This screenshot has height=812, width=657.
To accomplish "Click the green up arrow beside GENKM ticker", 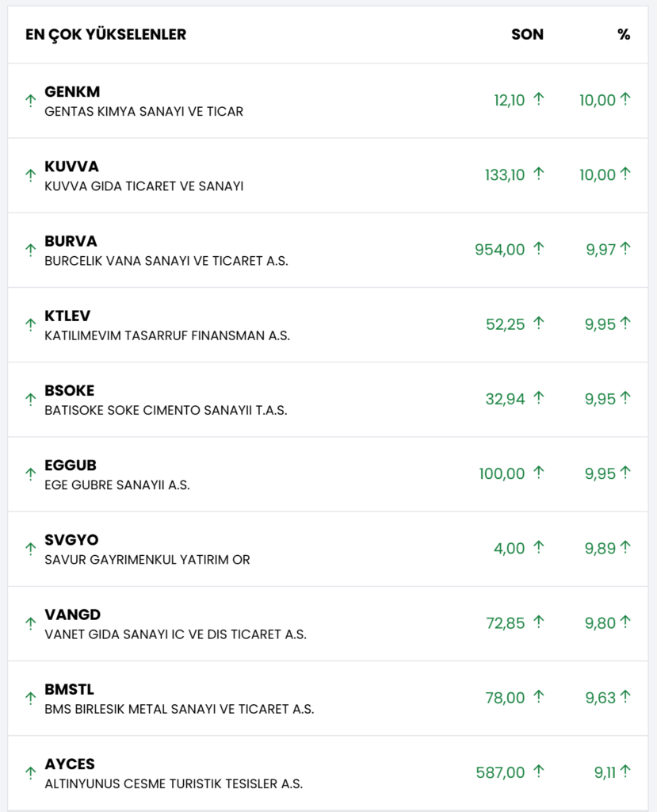I will click(x=31, y=101).
